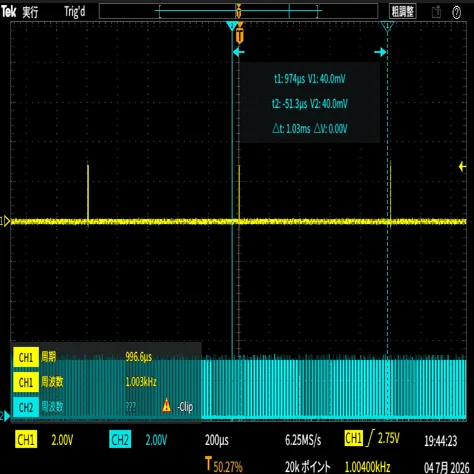Click the CH2 ground reference marker
This screenshot has width=474, height=474.
click(5, 416)
